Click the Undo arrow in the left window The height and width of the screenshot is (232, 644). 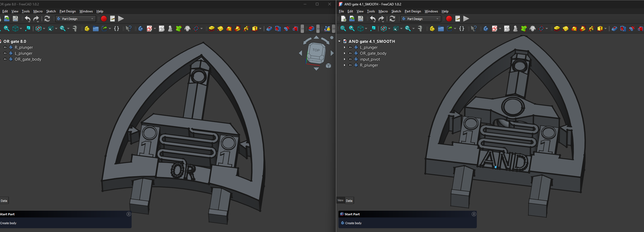coord(28,19)
